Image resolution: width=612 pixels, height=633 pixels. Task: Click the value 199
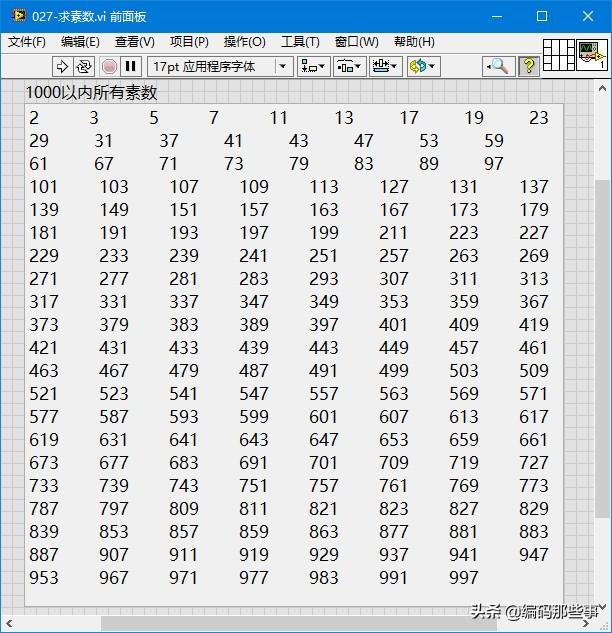324,233
